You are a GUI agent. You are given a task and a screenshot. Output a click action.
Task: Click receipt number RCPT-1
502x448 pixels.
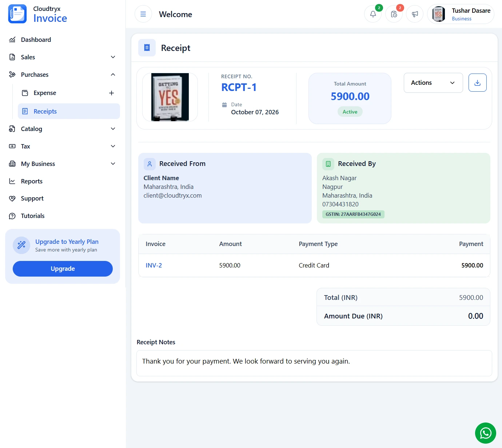pos(239,87)
